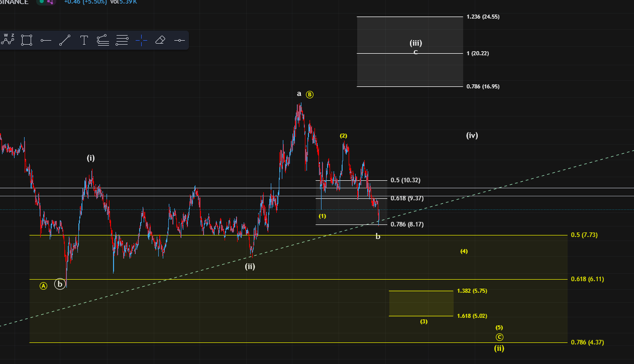Viewport: 634px width, 364px height.
Task: Select the Fib retracement tool
Action: point(122,40)
